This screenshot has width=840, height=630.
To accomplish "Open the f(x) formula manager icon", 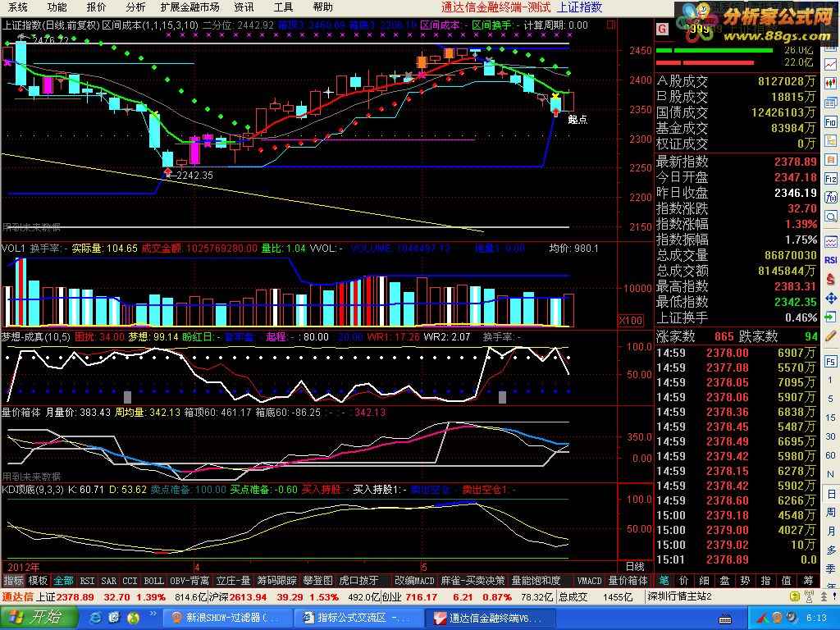I will tap(830, 198).
